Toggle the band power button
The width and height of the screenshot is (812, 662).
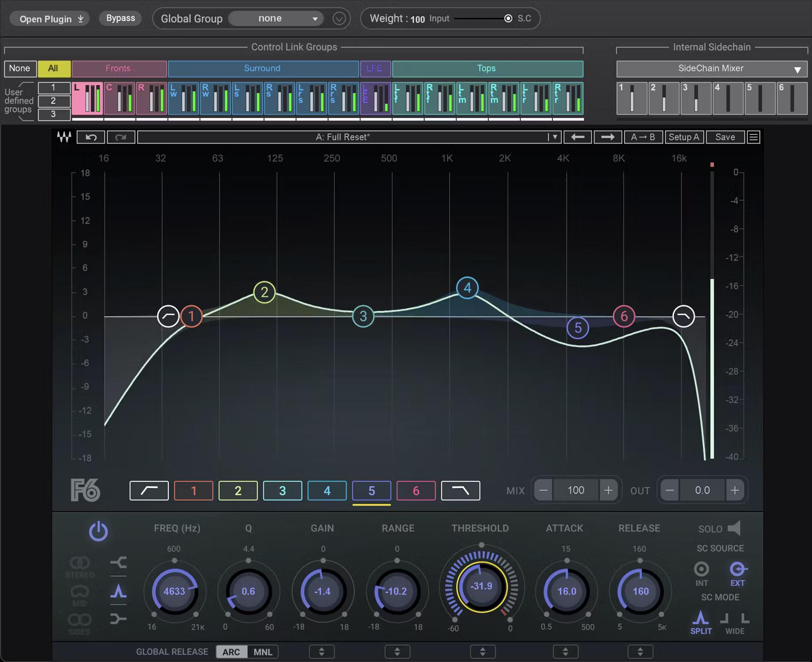click(98, 531)
